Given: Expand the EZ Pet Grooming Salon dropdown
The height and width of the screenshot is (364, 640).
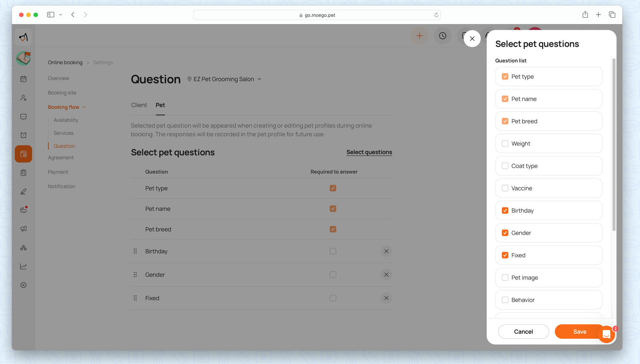Looking at the screenshot, I should click(x=260, y=79).
